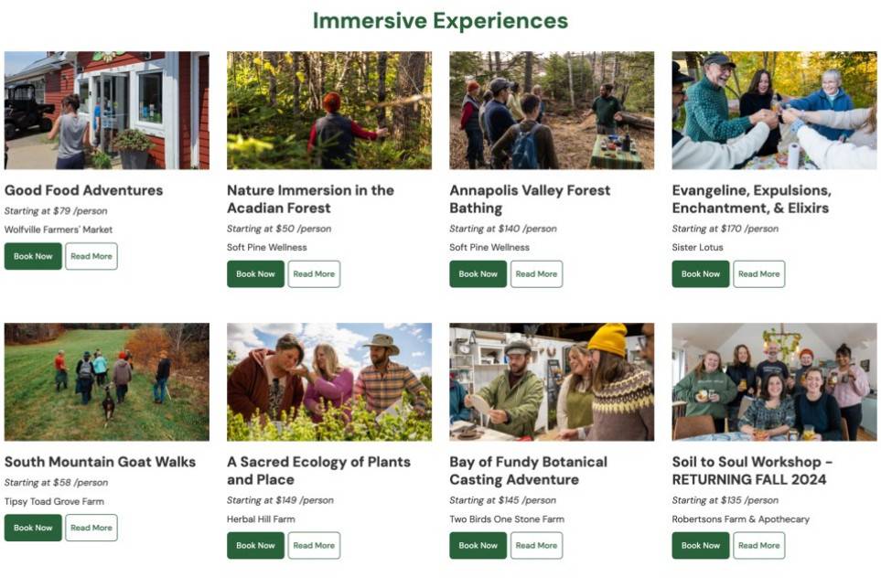Book Now for Good Food Adventures

click(33, 256)
